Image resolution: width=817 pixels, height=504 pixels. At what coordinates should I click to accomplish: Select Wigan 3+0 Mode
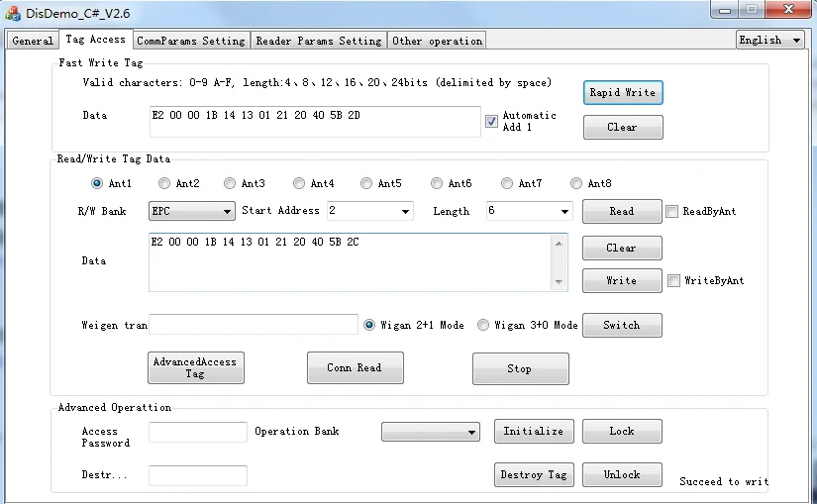point(483,325)
